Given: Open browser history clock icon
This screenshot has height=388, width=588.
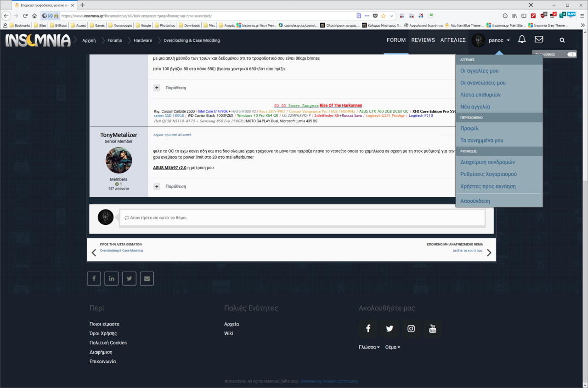Looking at the screenshot, I should click(x=505, y=16).
